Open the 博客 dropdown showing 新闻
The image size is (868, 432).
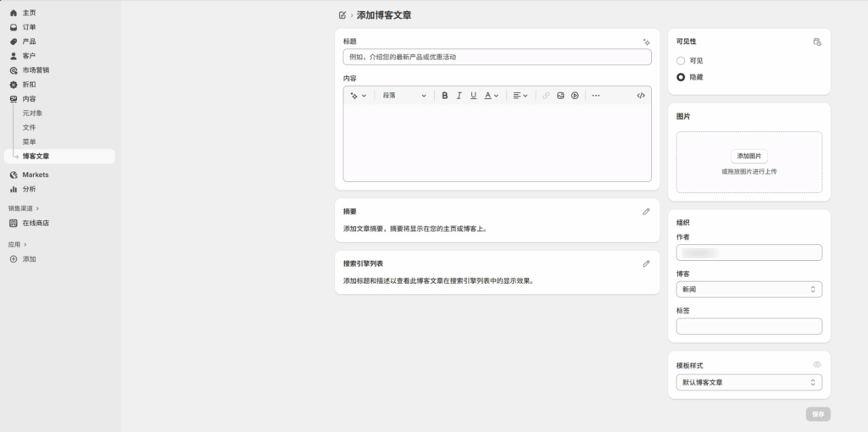(x=748, y=290)
